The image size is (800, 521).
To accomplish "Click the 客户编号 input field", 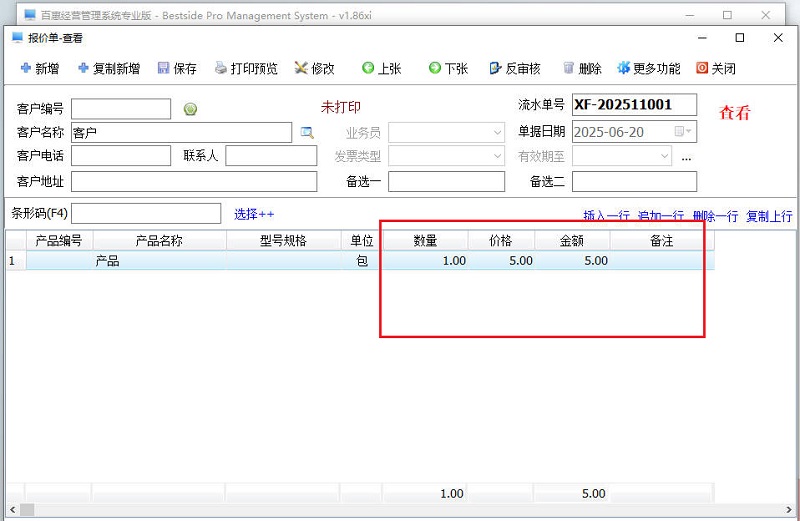I will click(x=121, y=109).
